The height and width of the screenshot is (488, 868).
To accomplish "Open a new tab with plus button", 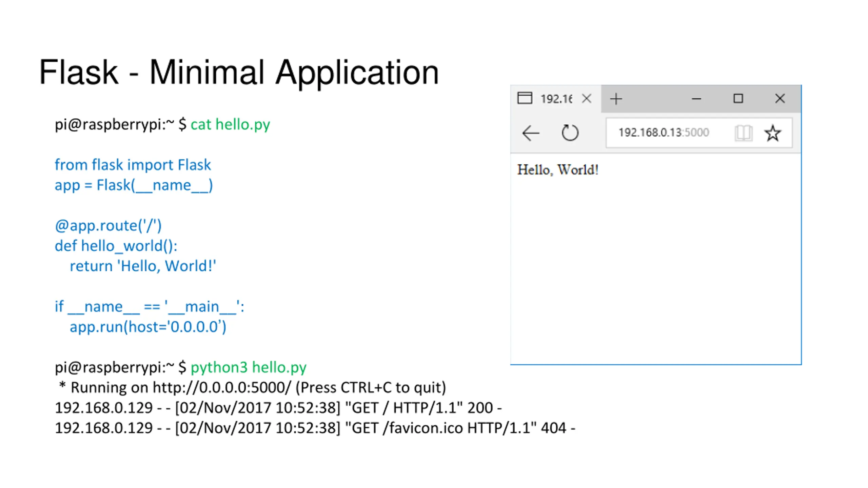I will point(616,99).
